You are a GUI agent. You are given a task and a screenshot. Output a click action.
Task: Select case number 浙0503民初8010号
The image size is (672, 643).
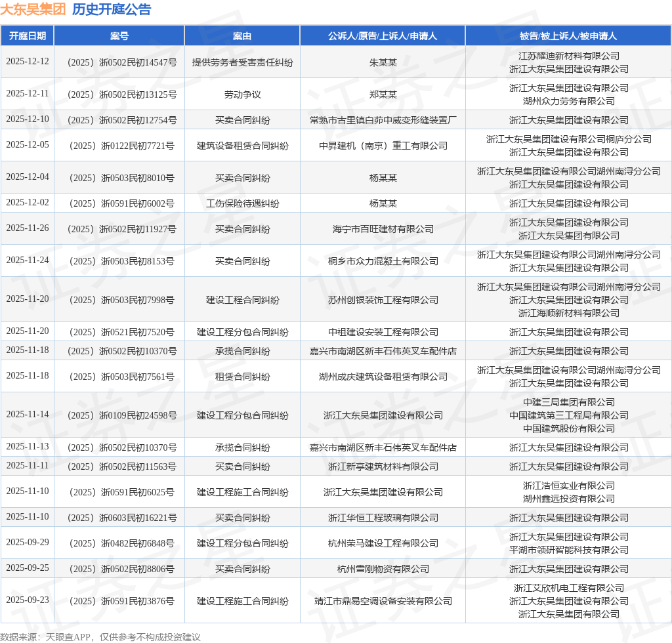122,178
